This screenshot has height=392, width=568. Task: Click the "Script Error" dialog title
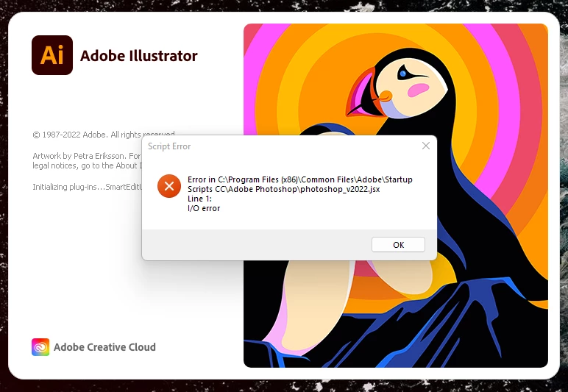169,146
